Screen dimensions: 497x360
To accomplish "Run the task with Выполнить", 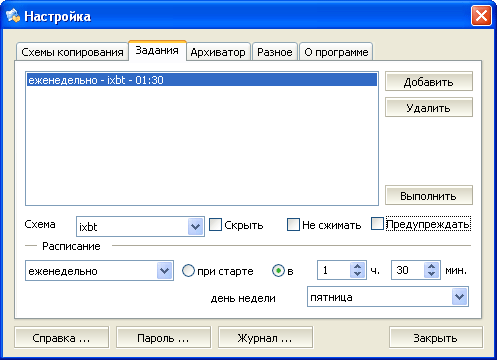I will pos(429,195).
